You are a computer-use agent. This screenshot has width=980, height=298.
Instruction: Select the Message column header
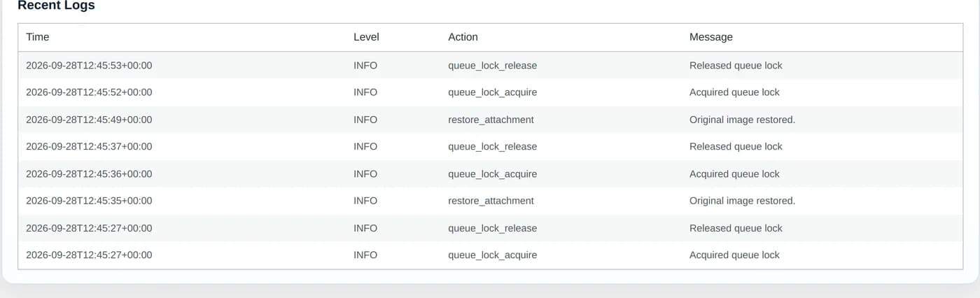pos(710,37)
